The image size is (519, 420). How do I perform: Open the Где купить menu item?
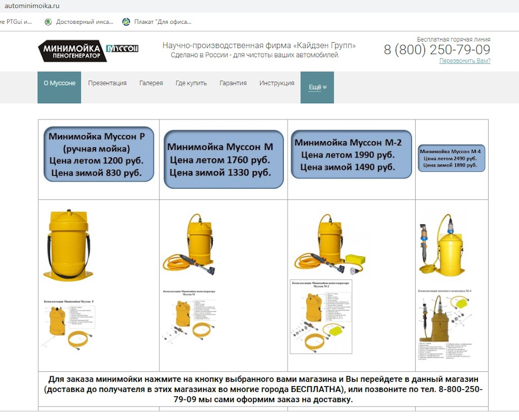click(191, 83)
